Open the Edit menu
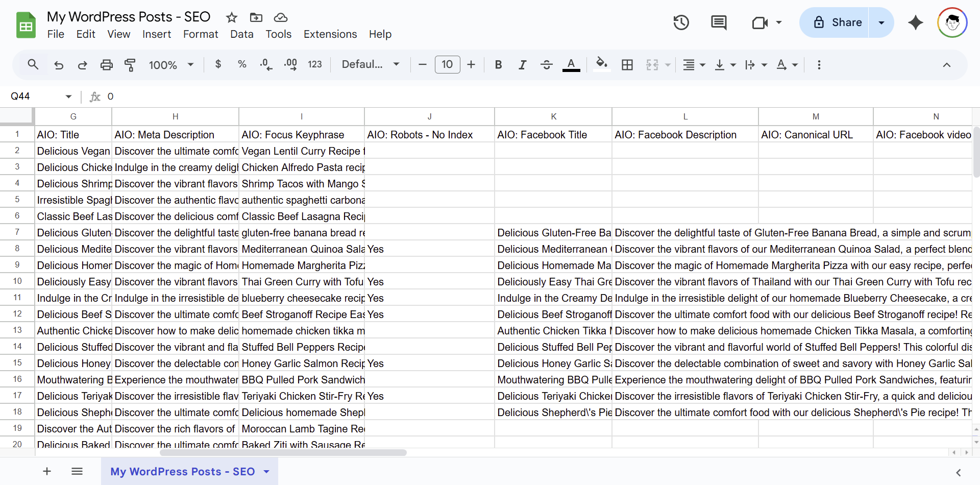Viewport: 980px width, 485px height. [86, 34]
